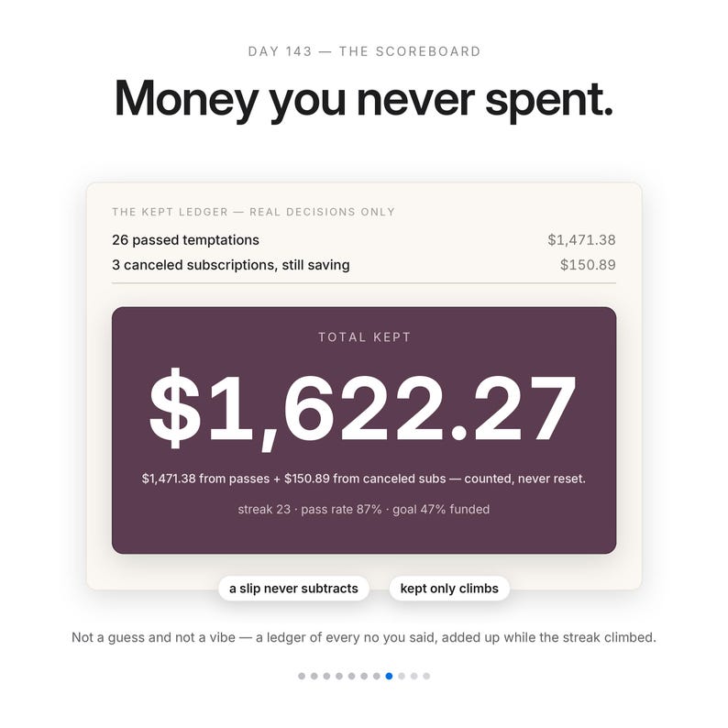Click the 'Money you never spent.' headline
This screenshot has height=728, width=728.
coord(364,99)
